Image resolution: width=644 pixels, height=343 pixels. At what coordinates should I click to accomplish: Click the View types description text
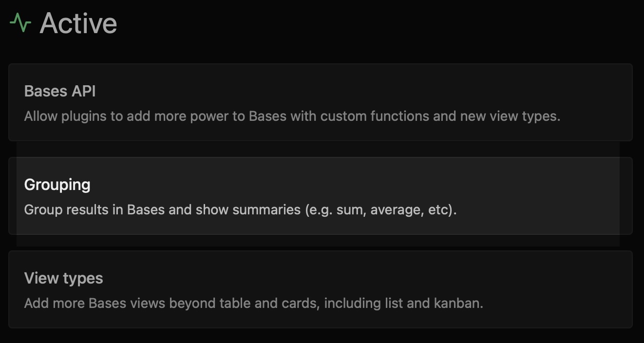click(253, 304)
